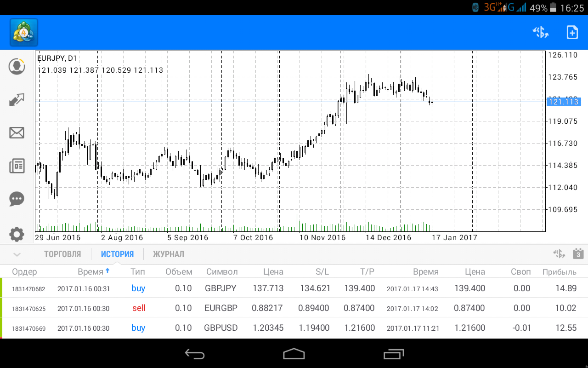Image resolution: width=588 pixels, height=368 pixels.
Task: Click the red sell type cell
Action: point(139,308)
